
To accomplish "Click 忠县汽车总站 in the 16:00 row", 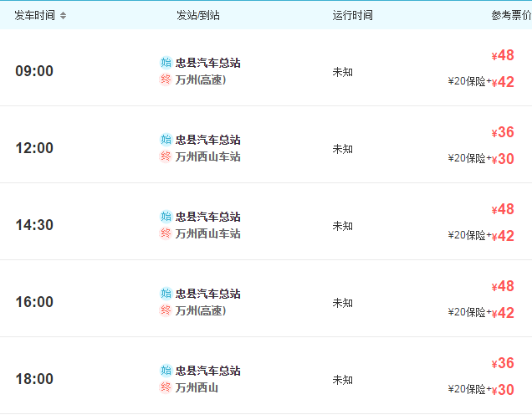I will 207,294.
